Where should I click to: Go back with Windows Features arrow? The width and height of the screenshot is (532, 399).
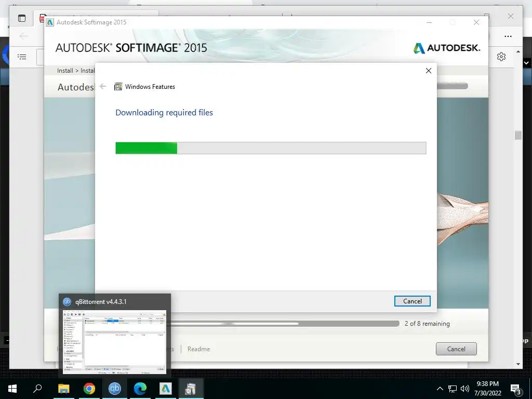[103, 87]
